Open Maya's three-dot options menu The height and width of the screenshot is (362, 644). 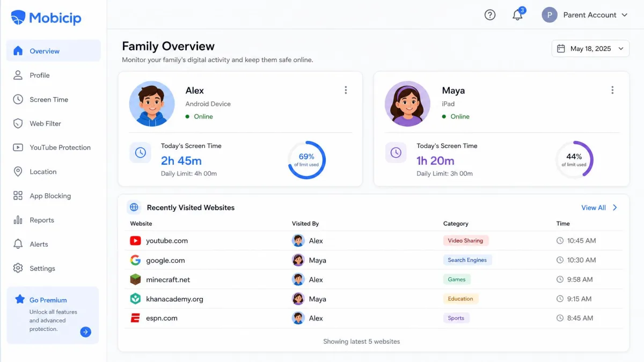612,90
